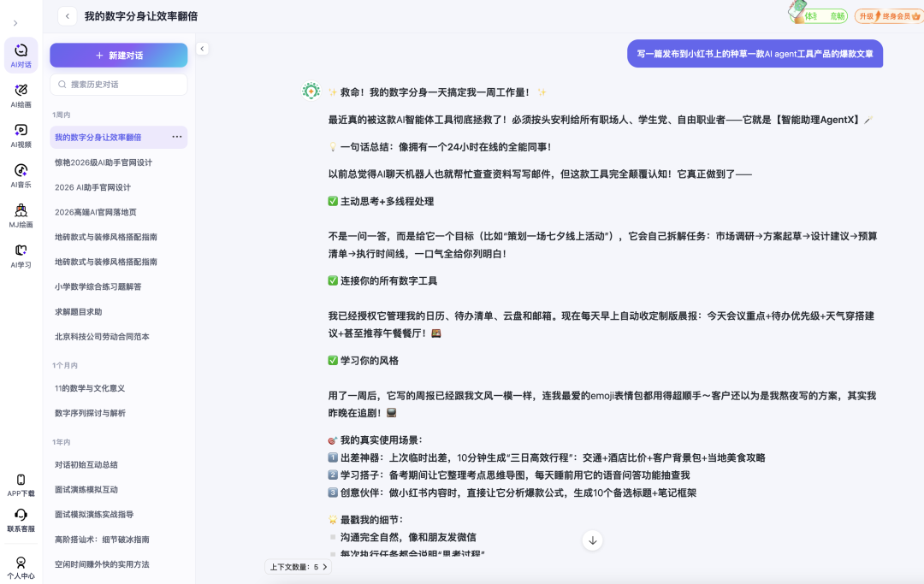This screenshot has height=584, width=924.
Task: Click the magnifier icon in the search box
Action: click(62, 84)
